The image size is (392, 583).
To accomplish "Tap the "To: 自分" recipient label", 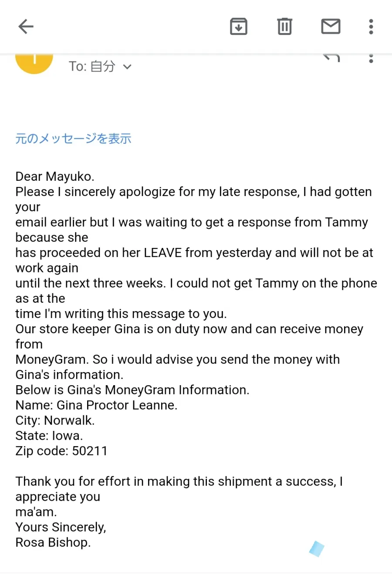I will (92, 66).
